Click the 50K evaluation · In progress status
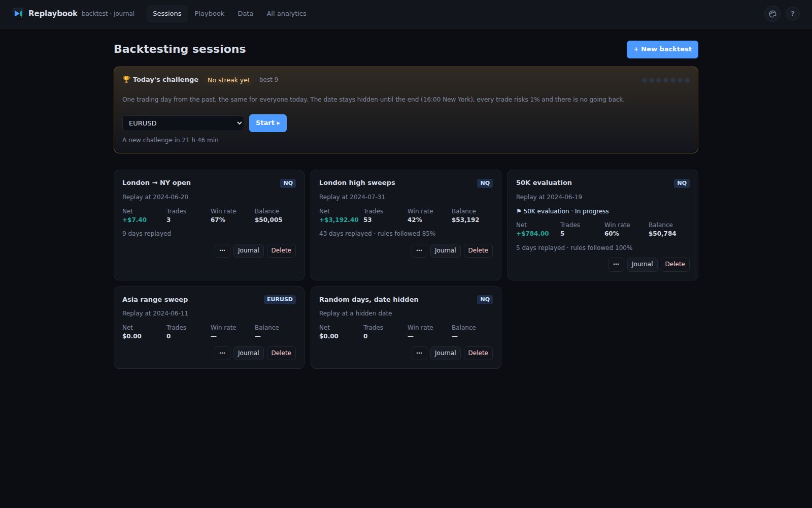The height and width of the screenshot is (508, 812). [562, 211]
